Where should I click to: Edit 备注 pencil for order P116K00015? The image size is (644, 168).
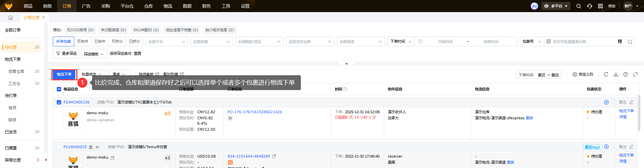(x=631, y=147)
